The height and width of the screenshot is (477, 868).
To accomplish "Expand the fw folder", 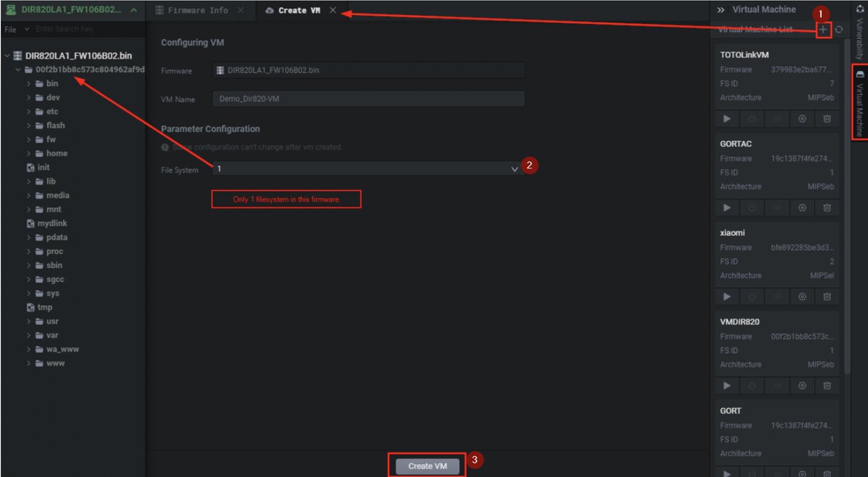I will coord(29,139).
